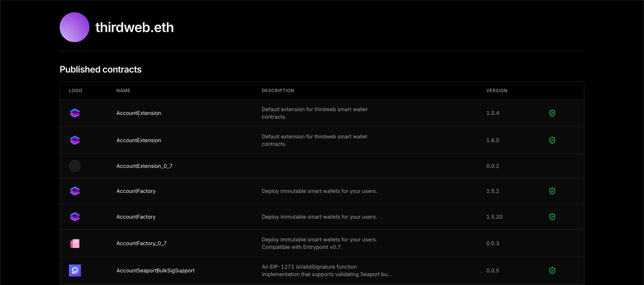This screenshot has width=644, height=285.
Task: Click the NAME column header
Action: point(123,91)
